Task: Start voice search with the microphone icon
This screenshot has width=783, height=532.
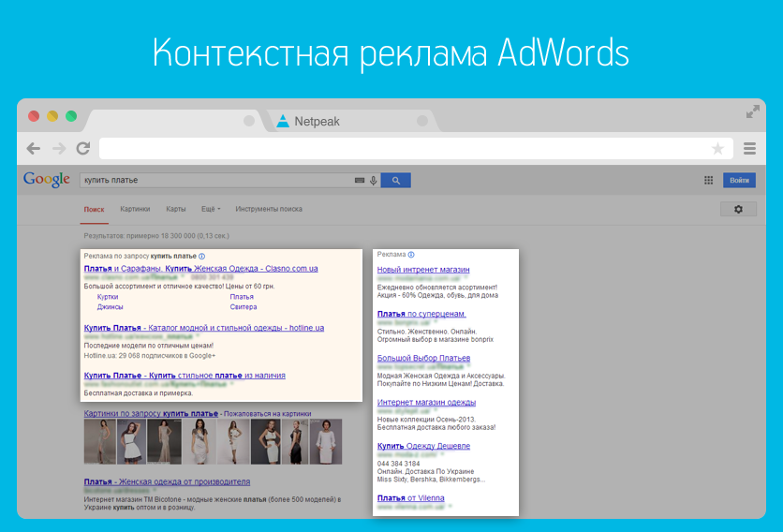Action: [373, 181]
